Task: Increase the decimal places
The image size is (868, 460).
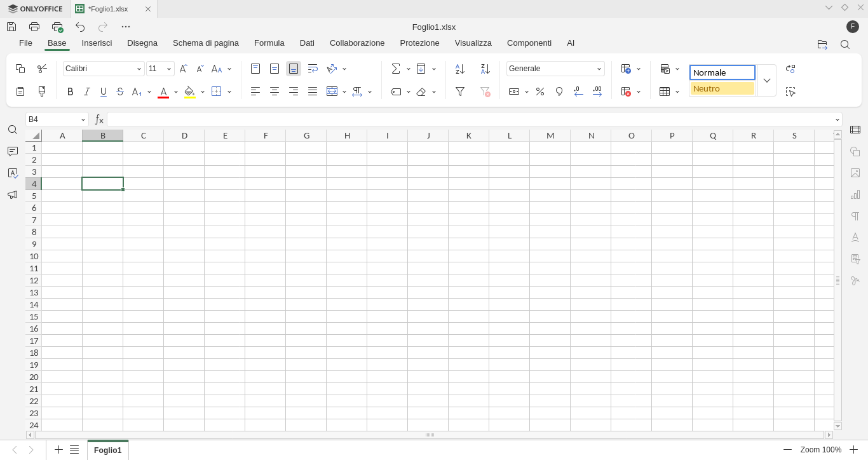Action: pyautogui.click(x=597, y=91)
